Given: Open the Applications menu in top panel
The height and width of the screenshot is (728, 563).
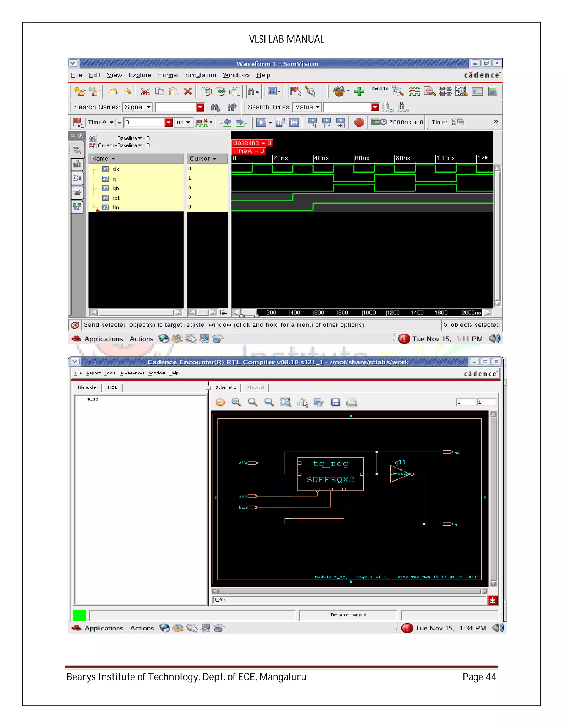Looking at the screenshot, I should [x=103, y=339].
